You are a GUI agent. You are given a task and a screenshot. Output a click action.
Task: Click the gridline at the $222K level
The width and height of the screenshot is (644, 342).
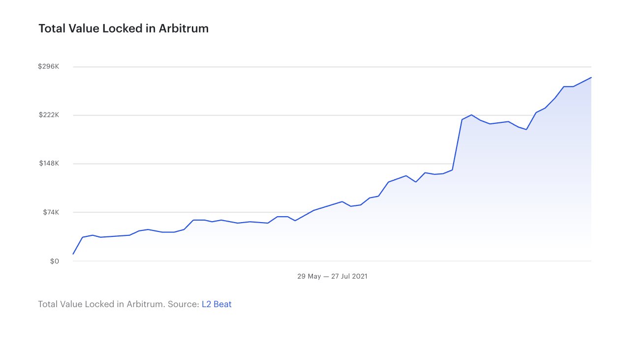click(246, 115)
